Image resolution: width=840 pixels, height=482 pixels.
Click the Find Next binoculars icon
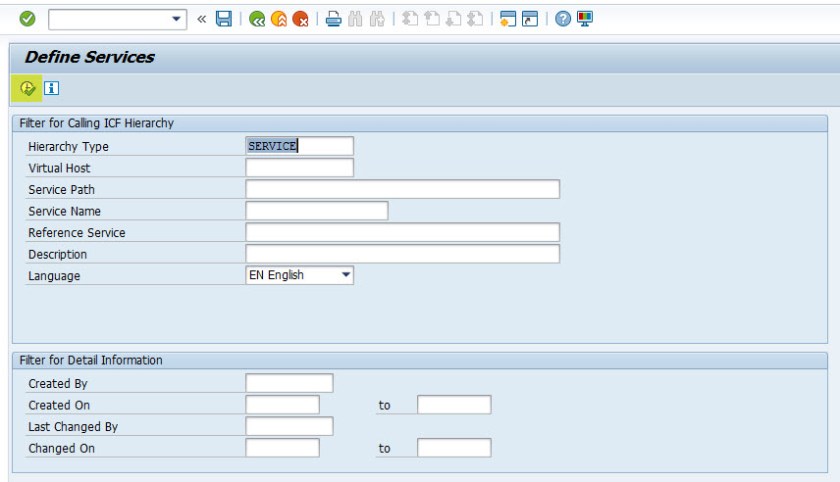pos(377,19)
